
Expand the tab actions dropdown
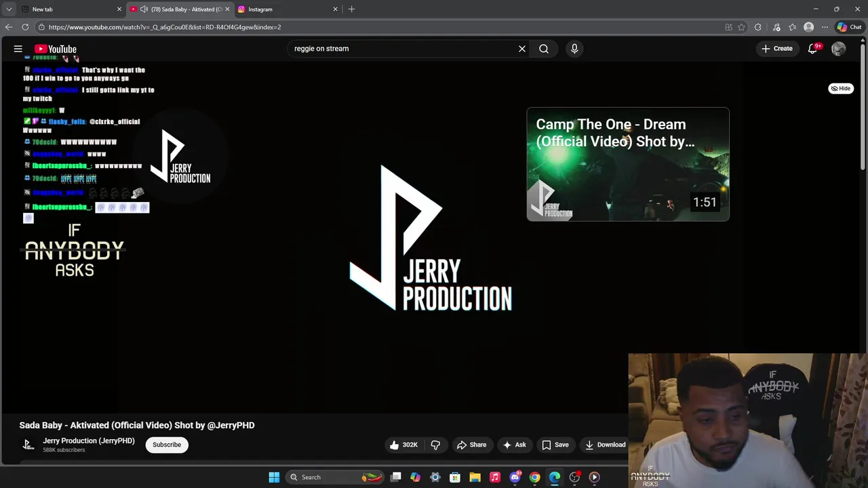[x=9, y=9]
